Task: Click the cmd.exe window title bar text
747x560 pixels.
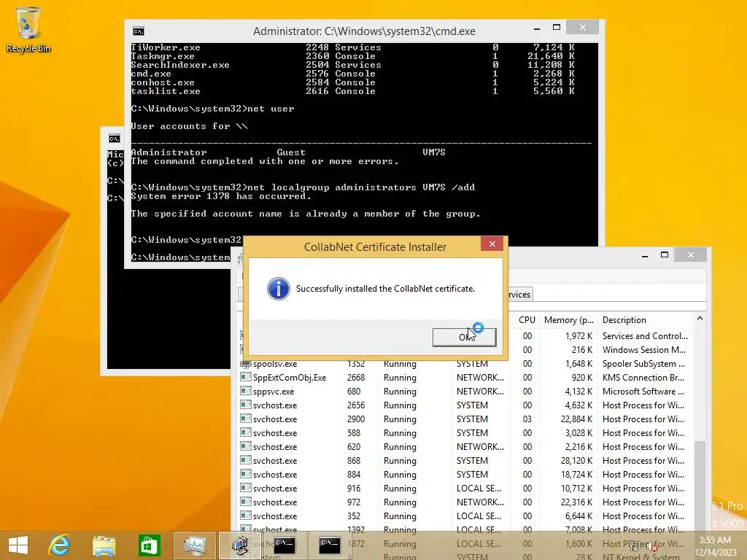Action: pyautogui.click(x=364, y=31)
